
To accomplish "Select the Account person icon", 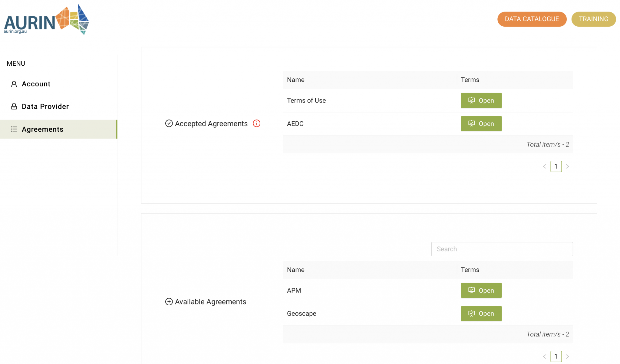I will click(x=14, y=84).
